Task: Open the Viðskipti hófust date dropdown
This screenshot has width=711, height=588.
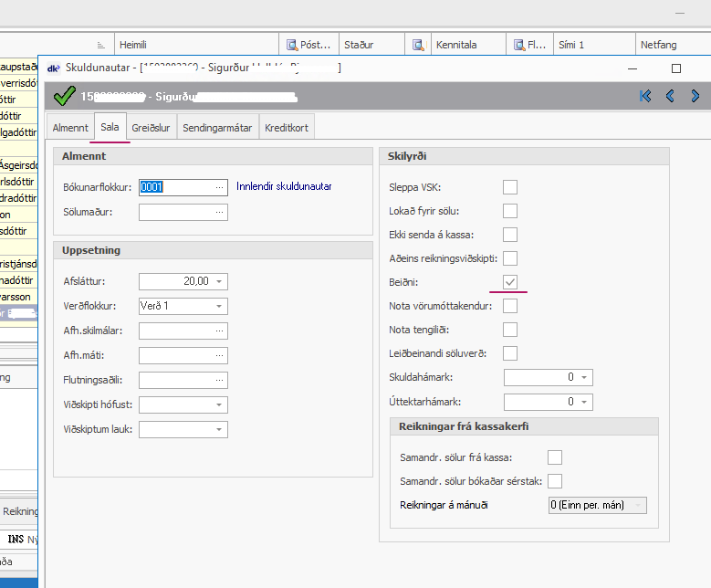Action: pyautogui.click(x=220, y=404)
